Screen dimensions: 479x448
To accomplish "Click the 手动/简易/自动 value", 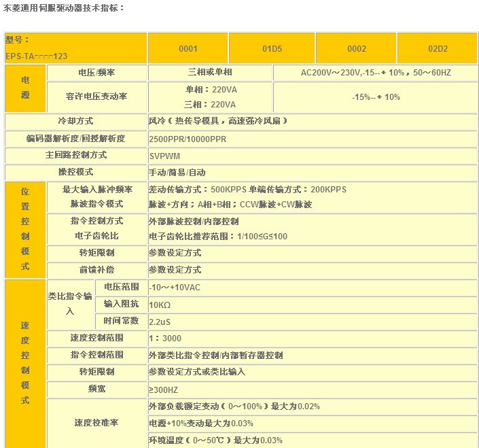I will coord(177,173).
